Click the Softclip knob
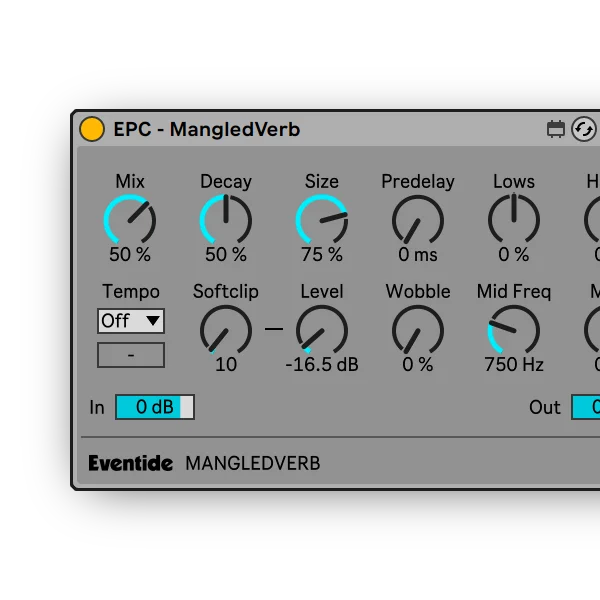This screenshot has width=600, height=600. click(x=226, y=329)
